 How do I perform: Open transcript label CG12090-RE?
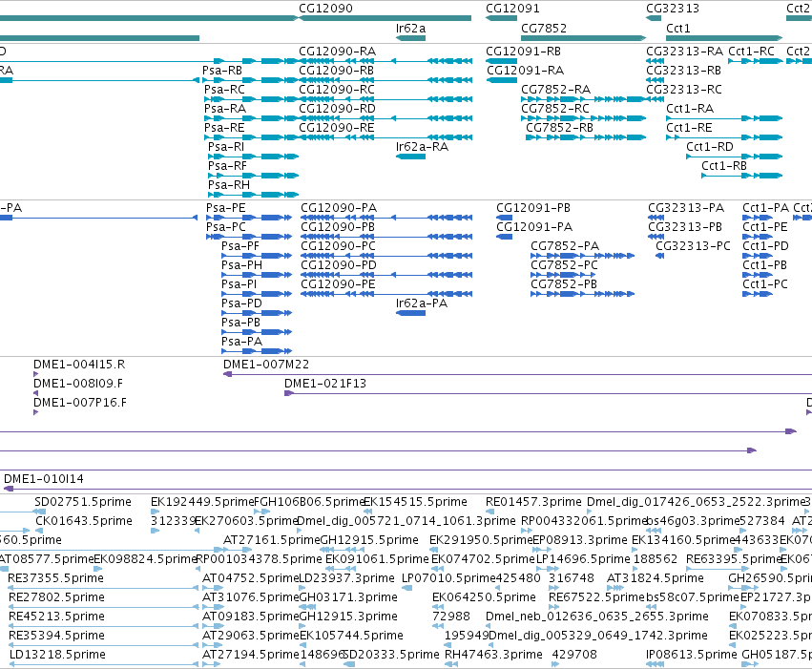[337, 128]
